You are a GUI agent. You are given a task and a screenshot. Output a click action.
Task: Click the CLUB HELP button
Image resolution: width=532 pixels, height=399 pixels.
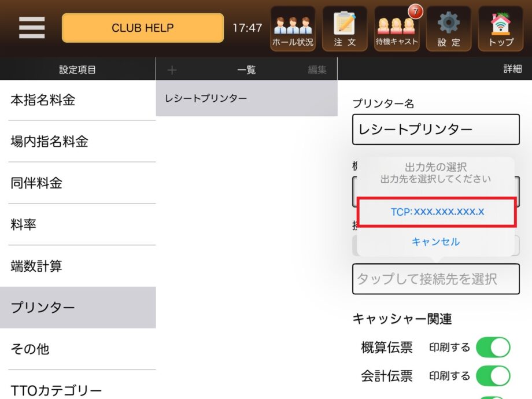pyautogui.click(x=143, y=28)
